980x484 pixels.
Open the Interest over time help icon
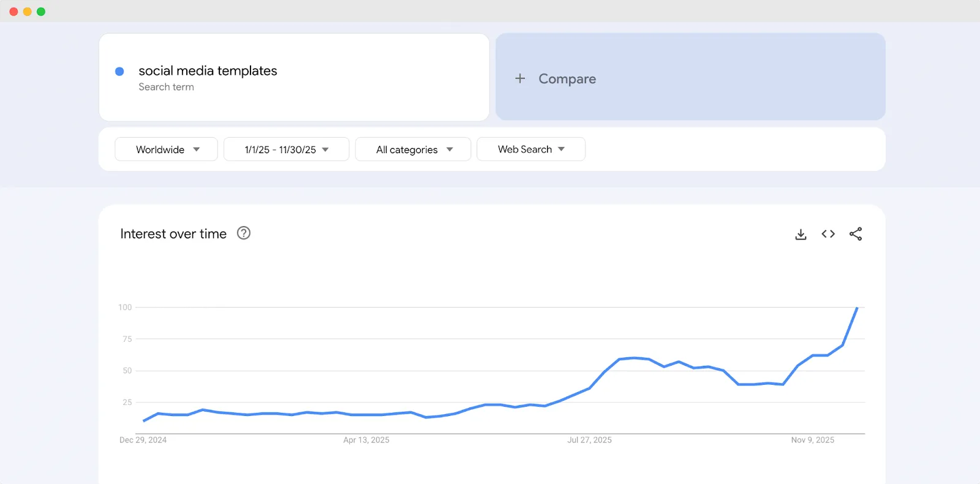(x=244, y=233)
